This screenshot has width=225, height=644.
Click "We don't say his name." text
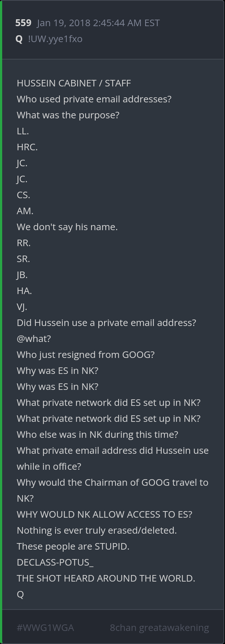tap(67, 227)
